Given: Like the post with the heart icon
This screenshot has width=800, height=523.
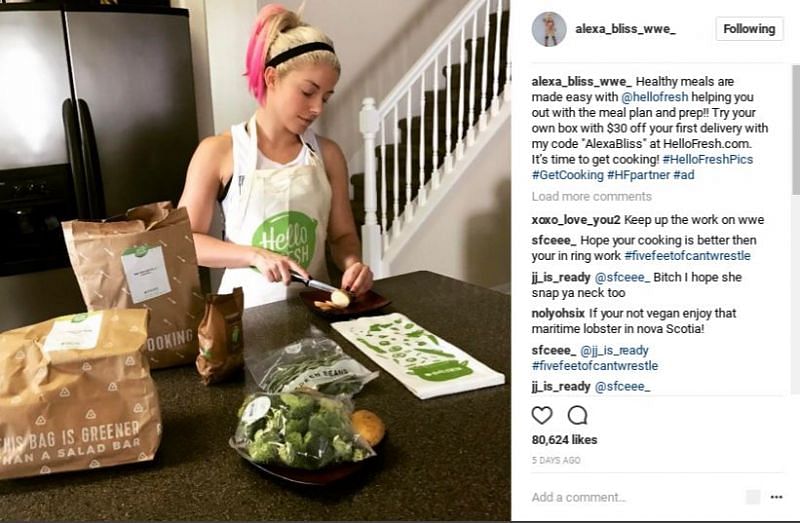Looking at the screenshot, I should (542, 415).
